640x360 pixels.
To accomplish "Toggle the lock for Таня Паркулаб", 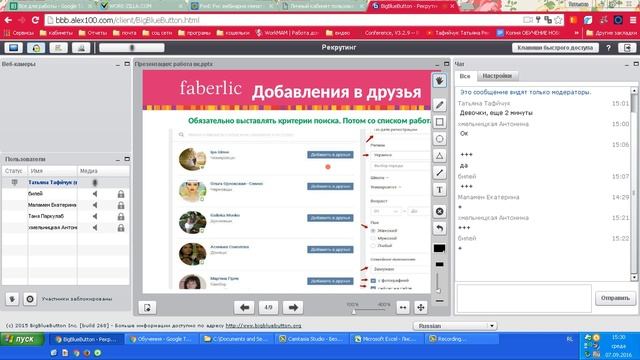I will (x=121, y=217).
